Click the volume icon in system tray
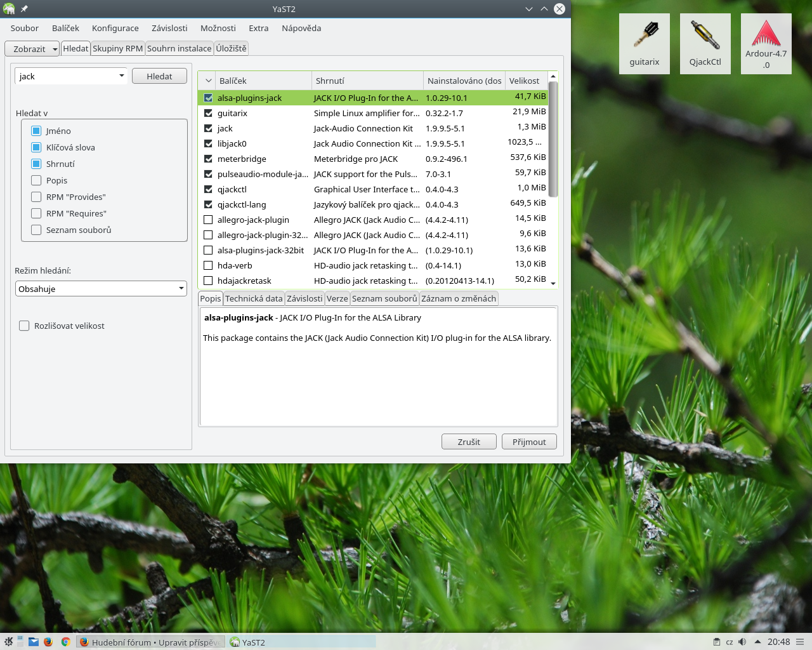Screen dimensions: 812x650 (x=742, y=642)
